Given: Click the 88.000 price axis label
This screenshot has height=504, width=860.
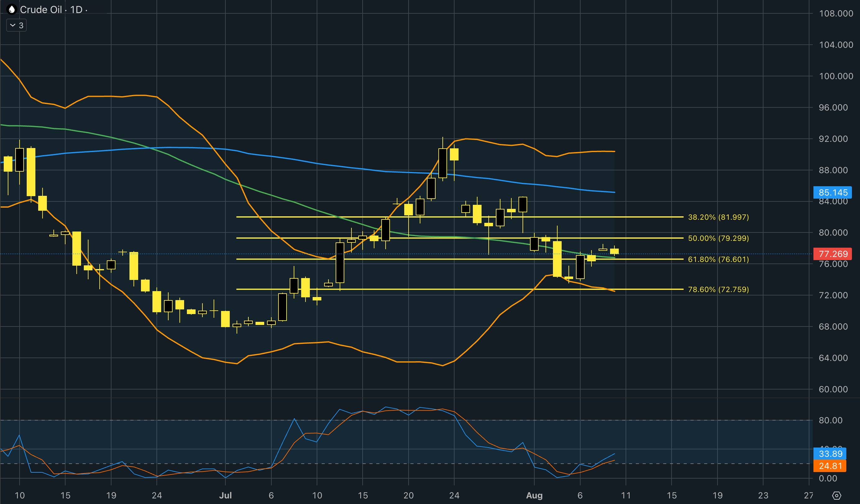Looking at the screenshot, I should pyautogui.click(x=833, y=170).
